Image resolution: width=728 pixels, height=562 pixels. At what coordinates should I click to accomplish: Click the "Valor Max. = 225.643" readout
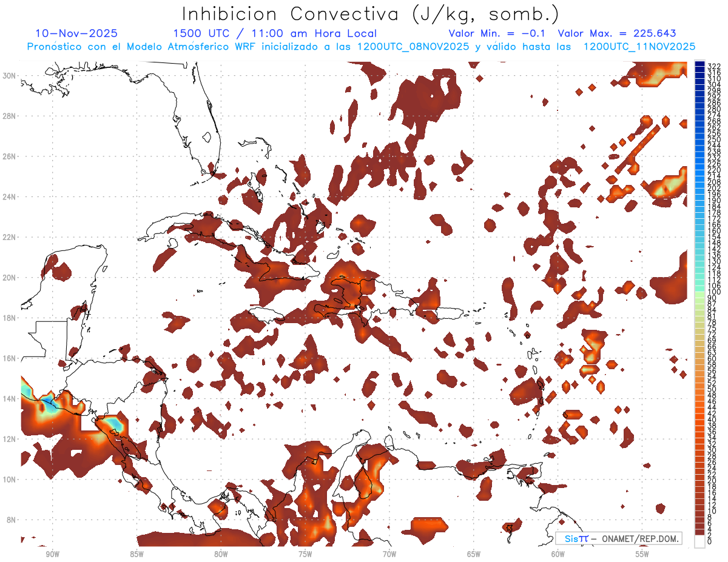(617, 34)
